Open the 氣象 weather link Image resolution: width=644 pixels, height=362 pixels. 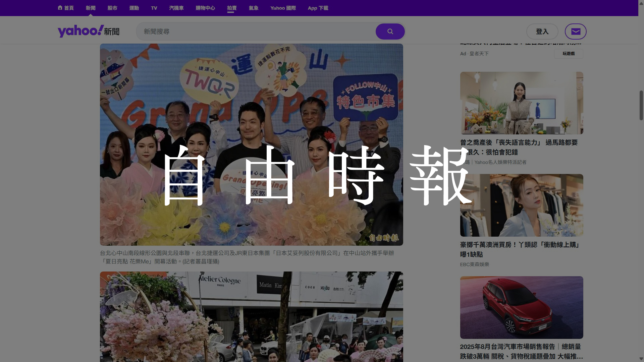pos(254,8)
